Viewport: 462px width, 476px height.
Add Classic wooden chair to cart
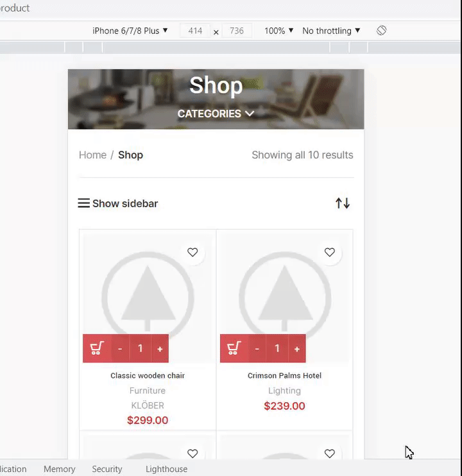(x=97, y=348)
